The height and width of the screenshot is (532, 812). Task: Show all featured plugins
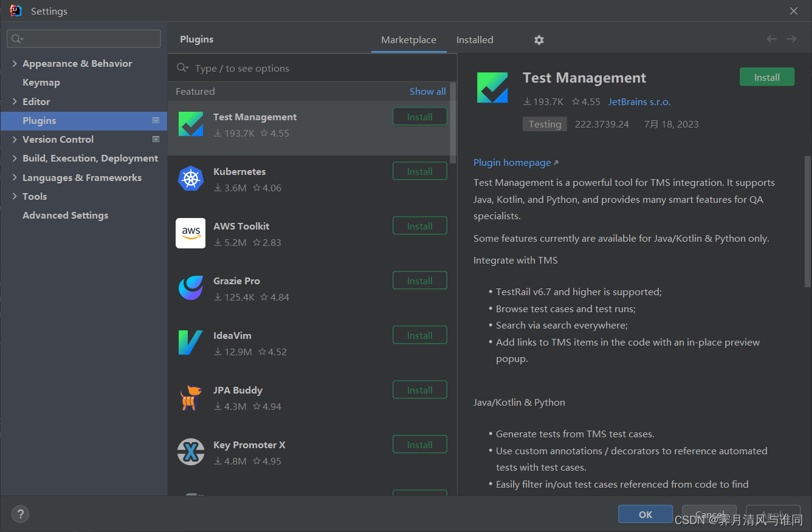point(427,91)
